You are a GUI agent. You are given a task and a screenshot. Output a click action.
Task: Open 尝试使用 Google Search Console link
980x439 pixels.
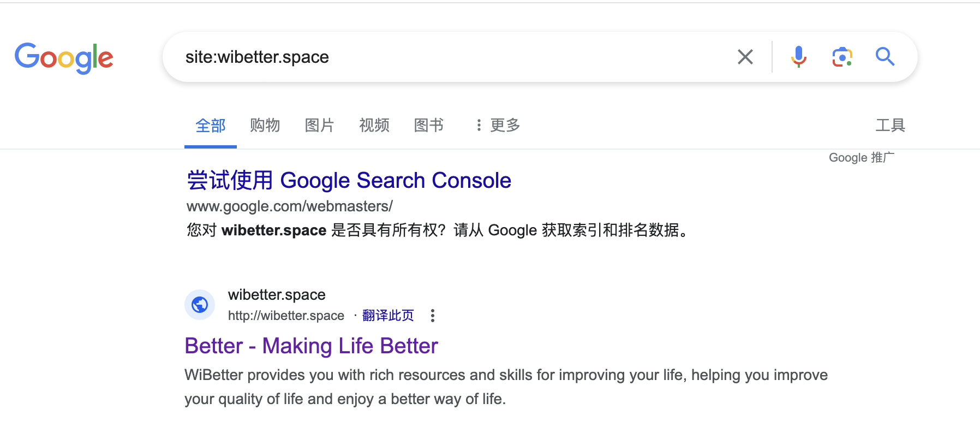[x=349, y=180]
